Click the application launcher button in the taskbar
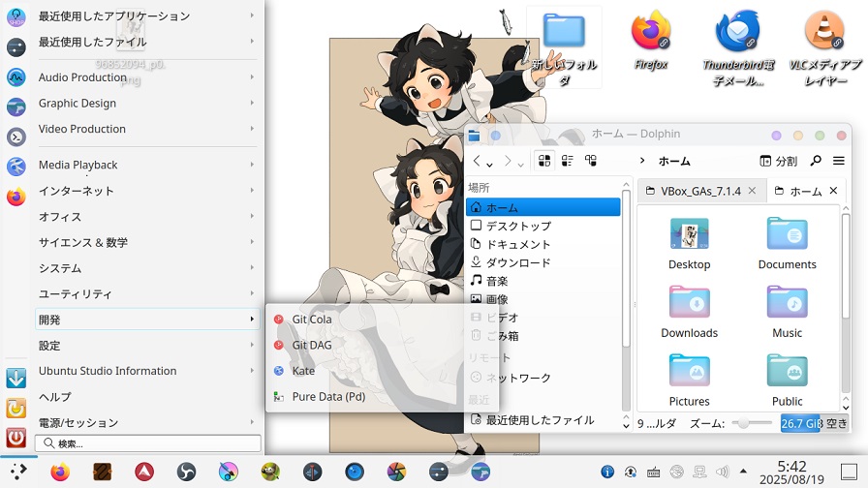This screenshot has width=868, height=488. tap(17, 472)
